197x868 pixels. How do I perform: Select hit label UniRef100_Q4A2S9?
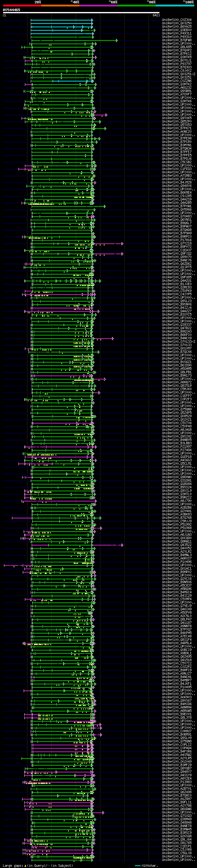pyautogui.click(x=177, y=200)
